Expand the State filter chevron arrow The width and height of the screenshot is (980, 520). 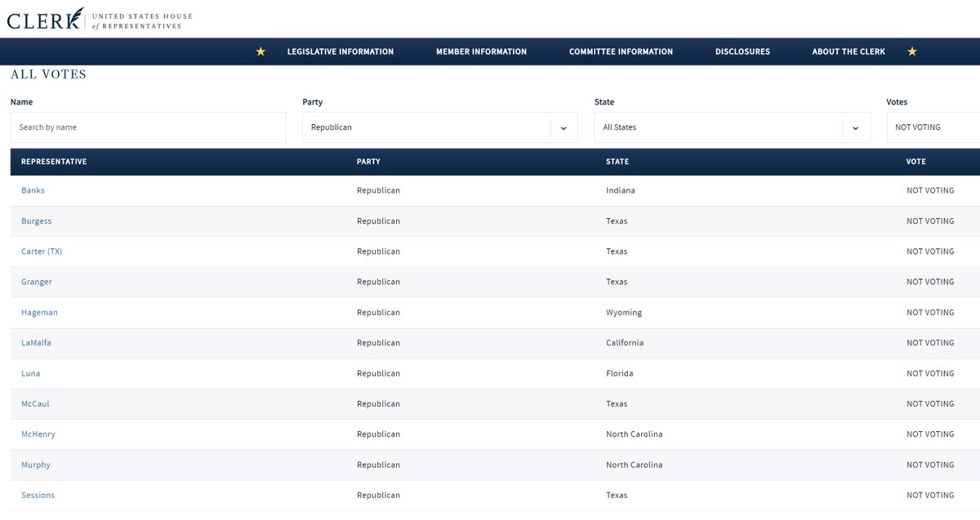click(856, 128)
